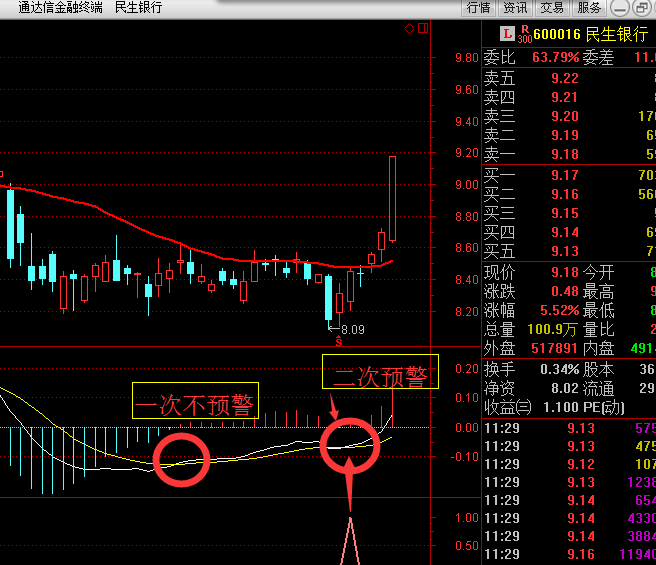The width and height of the screenshot is (656, 565).
Task: Click the 股本 label
Action: tap(598, 369)
